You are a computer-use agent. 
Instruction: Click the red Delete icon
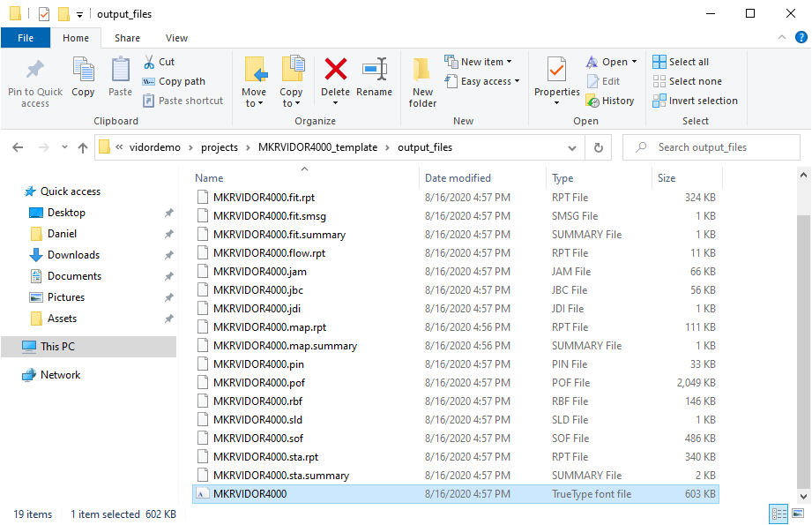coord(335,71)
